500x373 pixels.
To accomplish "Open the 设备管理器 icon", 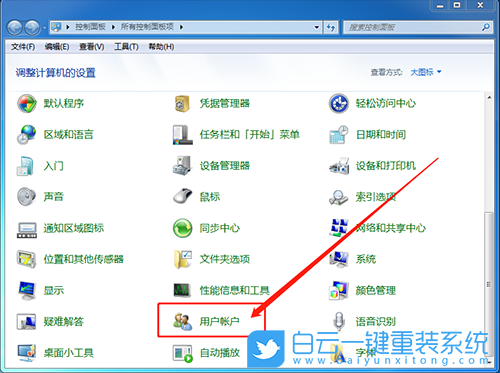I will tap(182, 166).
